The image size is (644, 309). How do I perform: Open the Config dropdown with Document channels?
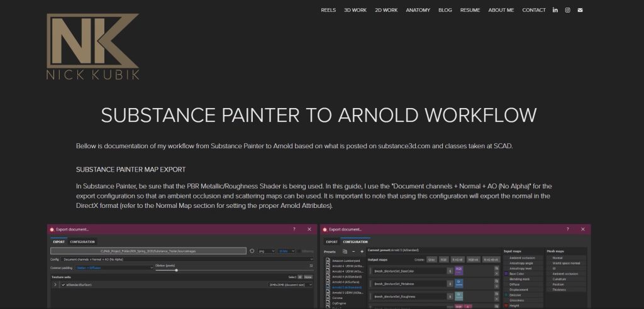(x=187, y=259)
